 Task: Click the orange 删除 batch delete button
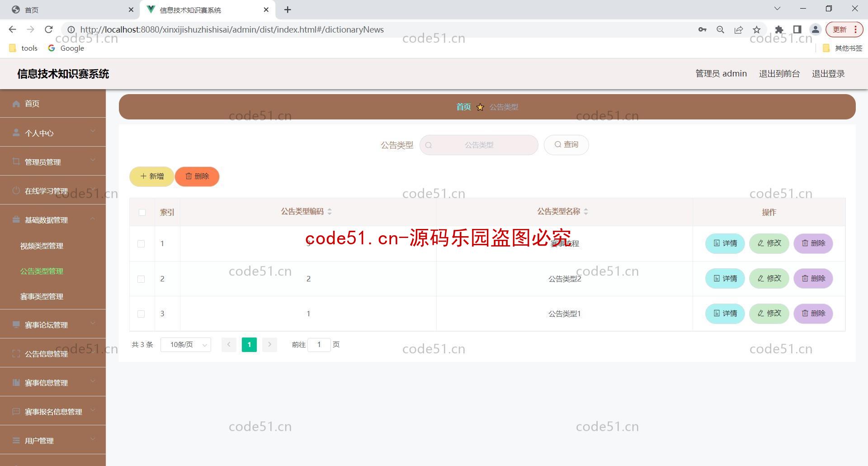tap(197, 176)
